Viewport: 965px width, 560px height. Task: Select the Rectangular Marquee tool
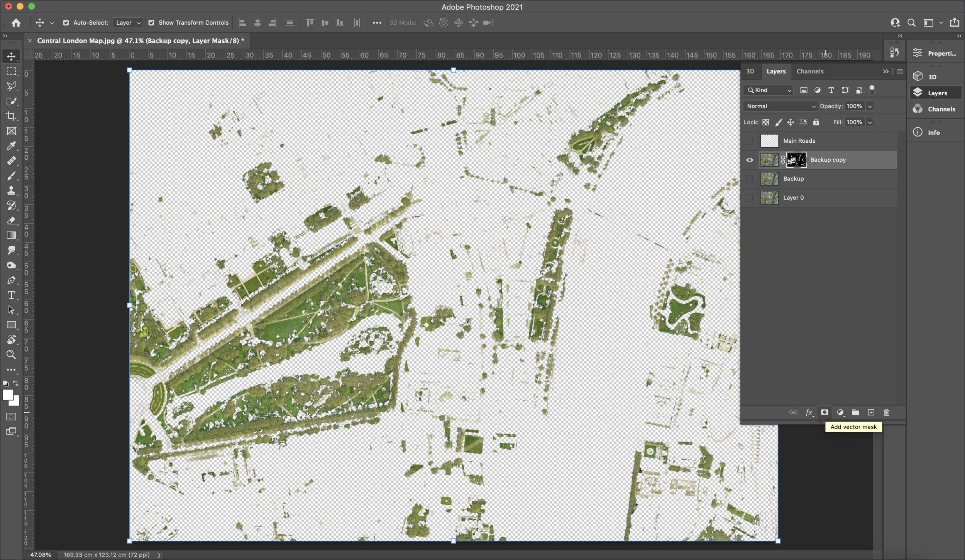[x=11, y=72]
